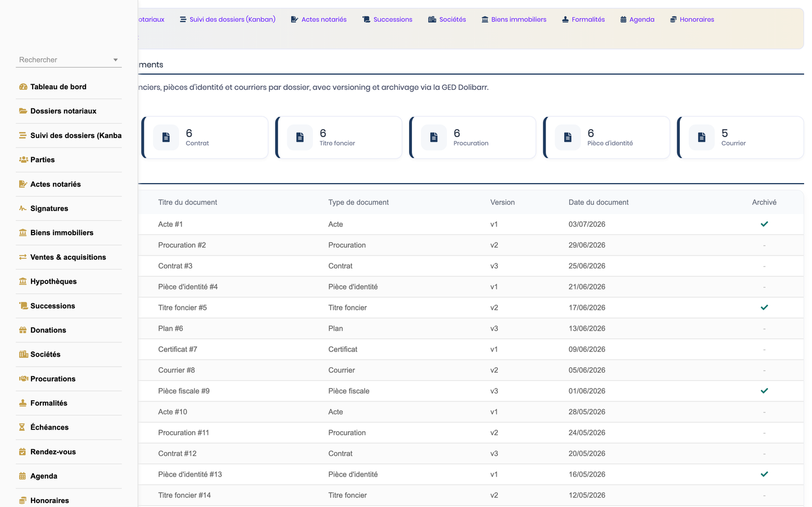812x507 pixels.
Task: Open Actes notariés in top navigation
Action: (319, 20)
